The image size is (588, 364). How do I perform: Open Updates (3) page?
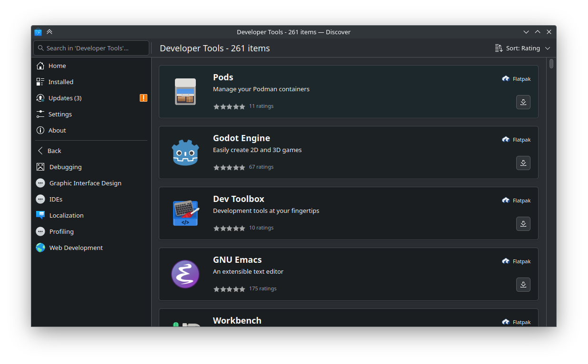point(91,98)
